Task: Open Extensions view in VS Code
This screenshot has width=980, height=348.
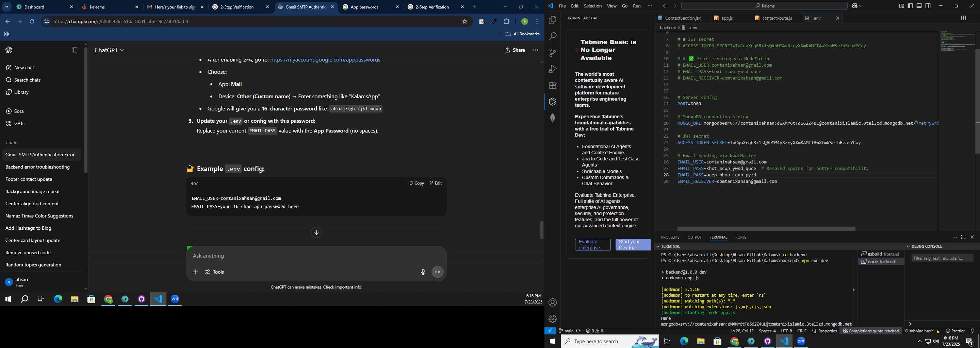Action: click(x=552, y=86)
